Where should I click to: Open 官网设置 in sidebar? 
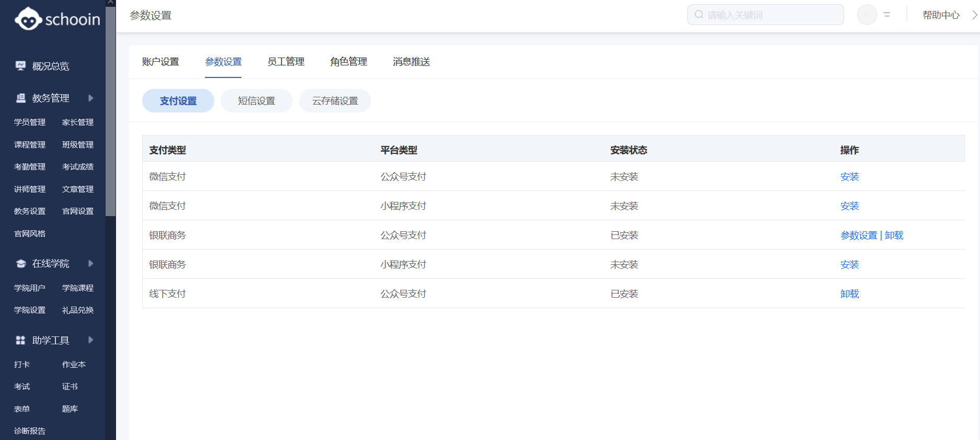pos(78,211)
